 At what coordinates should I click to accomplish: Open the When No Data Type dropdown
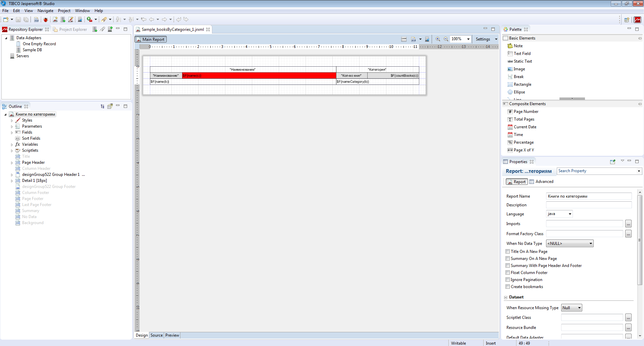(570, 244)
